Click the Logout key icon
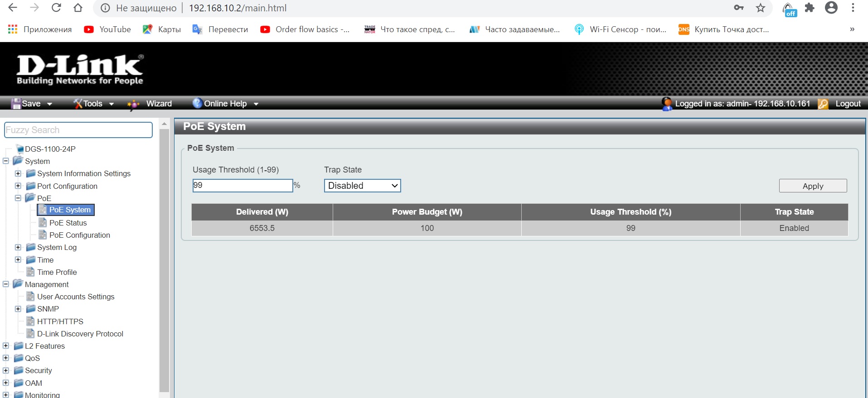 tap(823, 104)
